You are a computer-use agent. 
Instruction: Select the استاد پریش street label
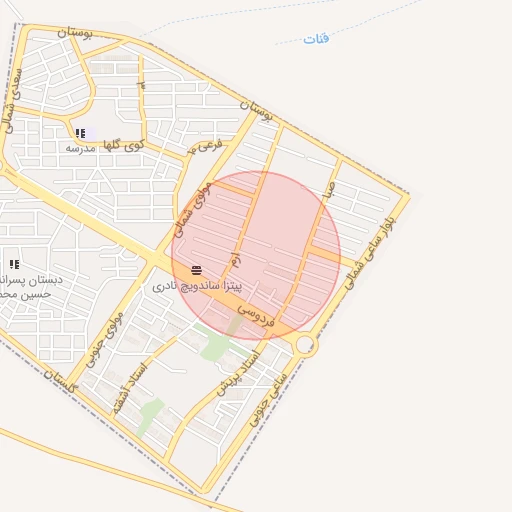tap(238, 373)
